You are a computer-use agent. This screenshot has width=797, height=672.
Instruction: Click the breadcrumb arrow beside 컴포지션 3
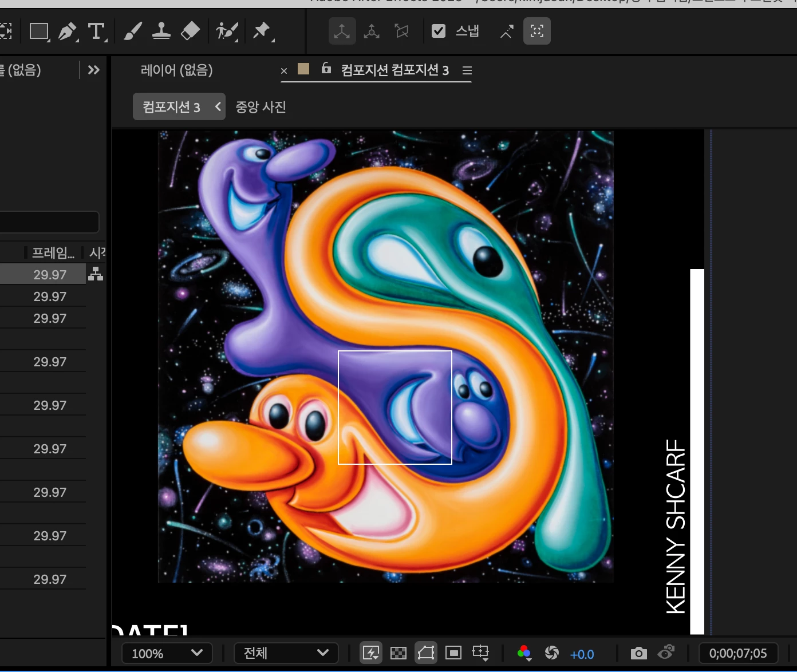point(218,106)
